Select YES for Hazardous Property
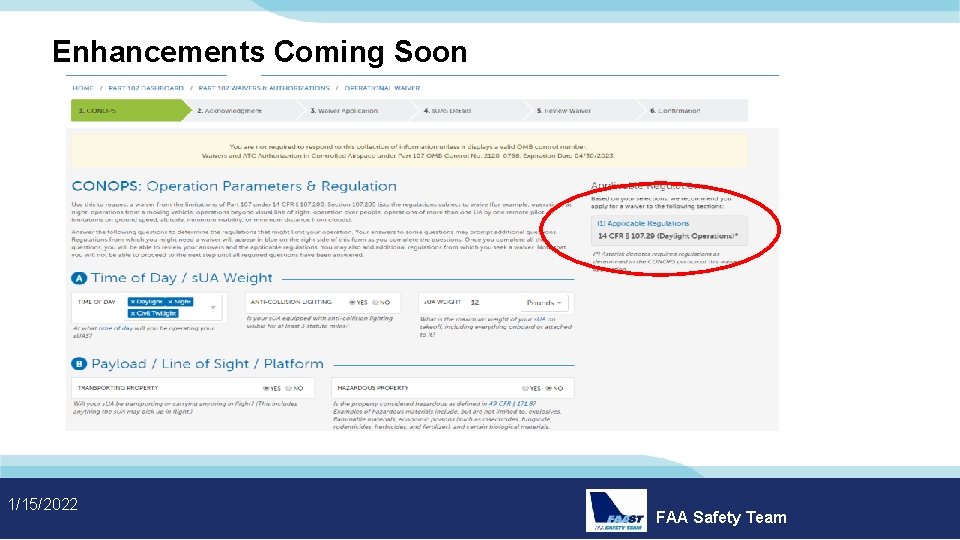This screenshot has height=540, width=960. coord(525,388)
